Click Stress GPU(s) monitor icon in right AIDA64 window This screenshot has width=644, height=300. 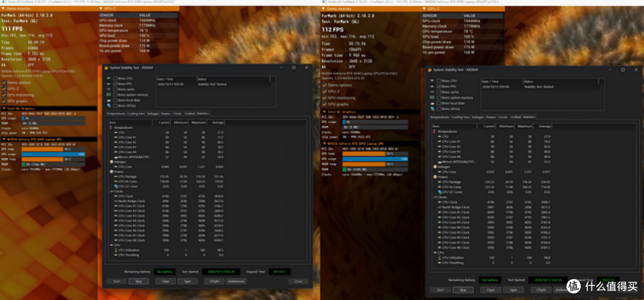coord(433,109)
